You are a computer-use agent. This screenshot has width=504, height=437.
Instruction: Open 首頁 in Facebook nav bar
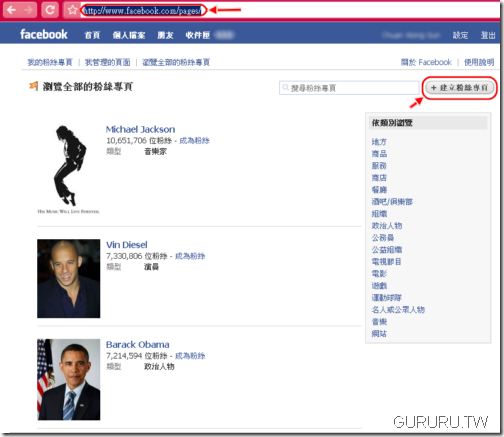pyautogui.click(x=92, y=35)
